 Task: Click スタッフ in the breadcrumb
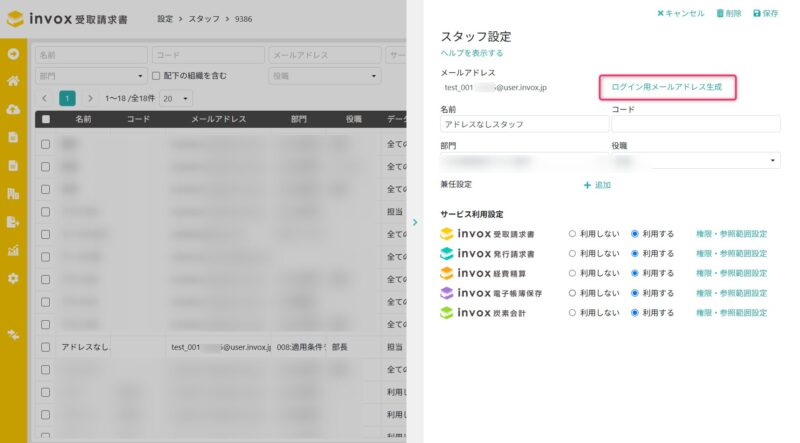204,19
